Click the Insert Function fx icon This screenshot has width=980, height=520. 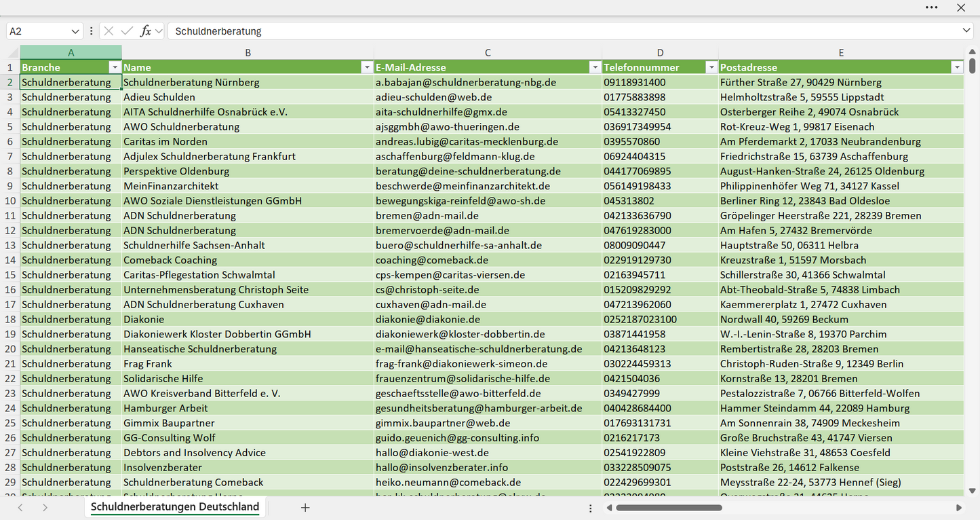145,31
